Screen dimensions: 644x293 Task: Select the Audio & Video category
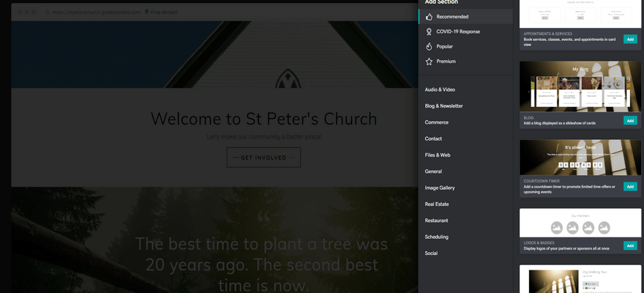440,89
